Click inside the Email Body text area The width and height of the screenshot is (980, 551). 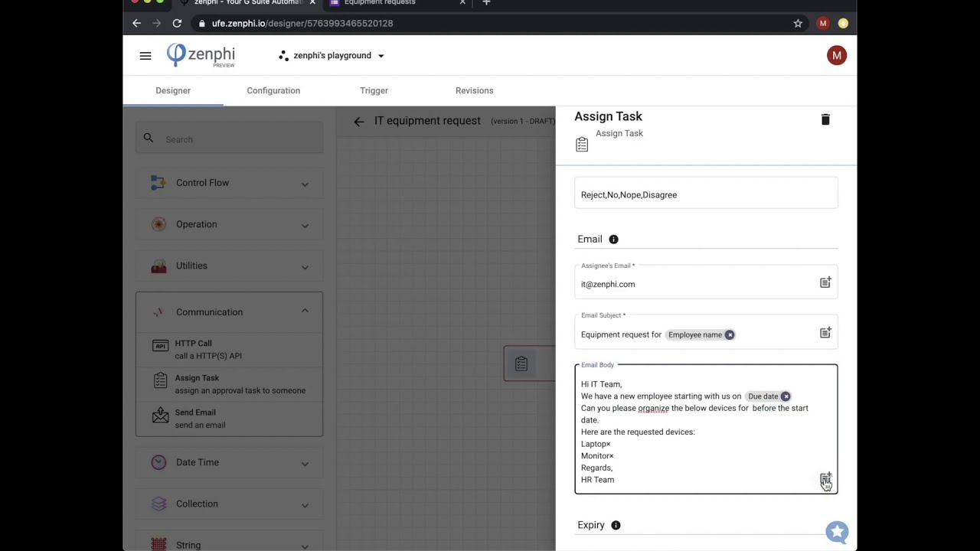(706, 430)
